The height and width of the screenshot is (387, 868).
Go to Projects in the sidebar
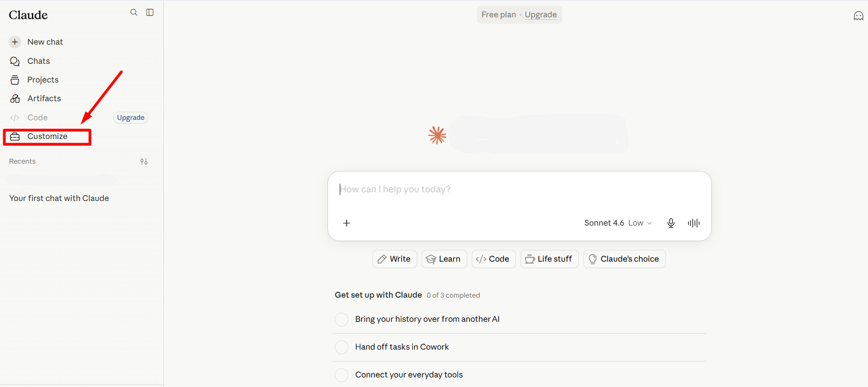coord(43,80)
